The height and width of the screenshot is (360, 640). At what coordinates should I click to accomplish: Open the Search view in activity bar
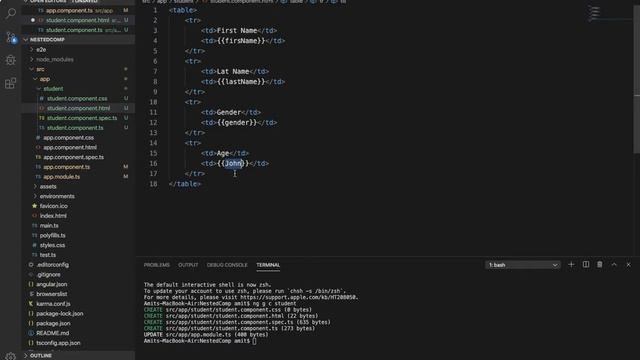(x=11, y=13)
